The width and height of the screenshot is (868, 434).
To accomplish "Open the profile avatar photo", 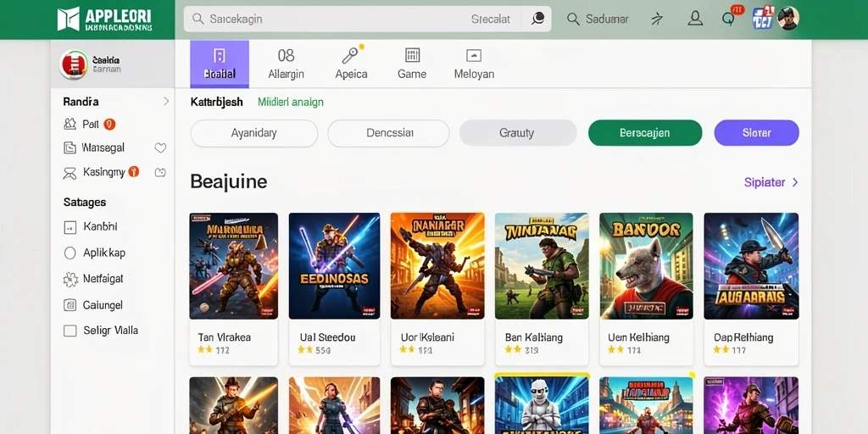I will (x=787, y=19).
